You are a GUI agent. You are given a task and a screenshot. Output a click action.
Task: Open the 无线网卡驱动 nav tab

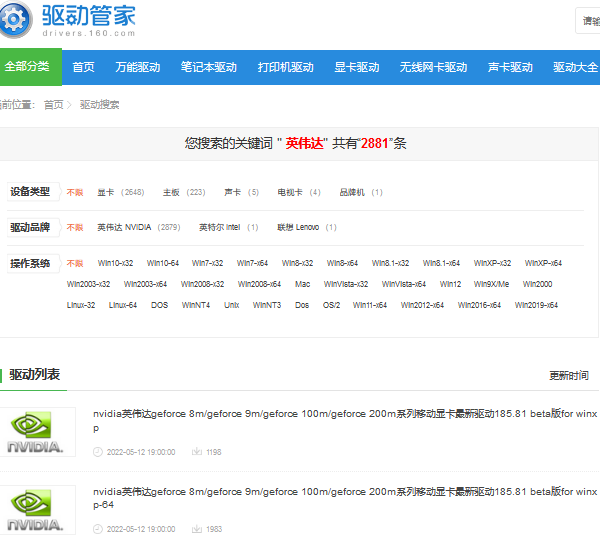[433, 67]
